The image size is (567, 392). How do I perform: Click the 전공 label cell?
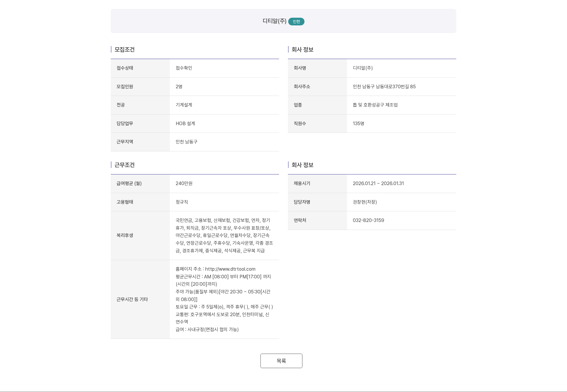pyautogui.click(x=140, y=105)
